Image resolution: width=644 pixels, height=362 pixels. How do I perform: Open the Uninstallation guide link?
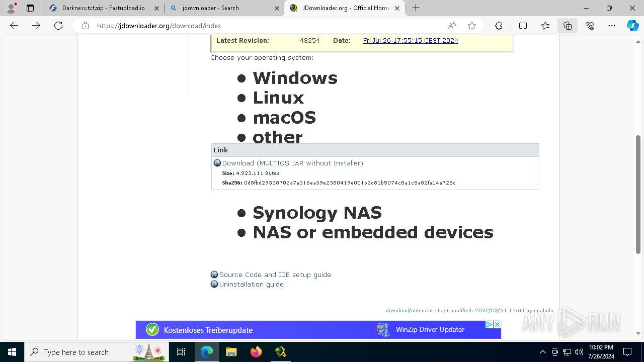251,284
